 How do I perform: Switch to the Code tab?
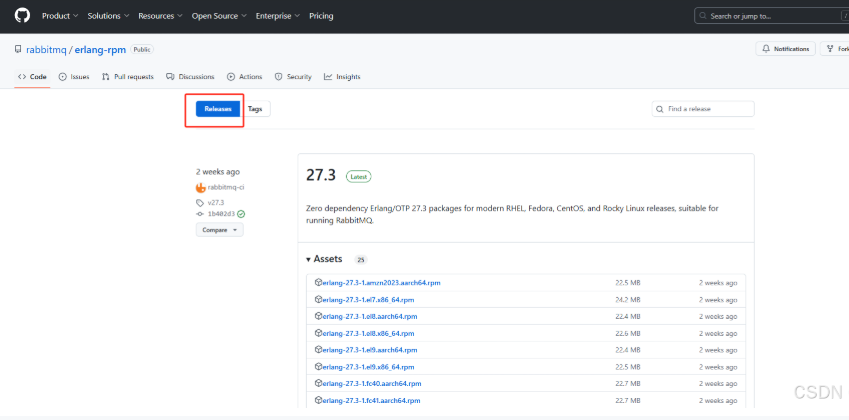point(32,77)
